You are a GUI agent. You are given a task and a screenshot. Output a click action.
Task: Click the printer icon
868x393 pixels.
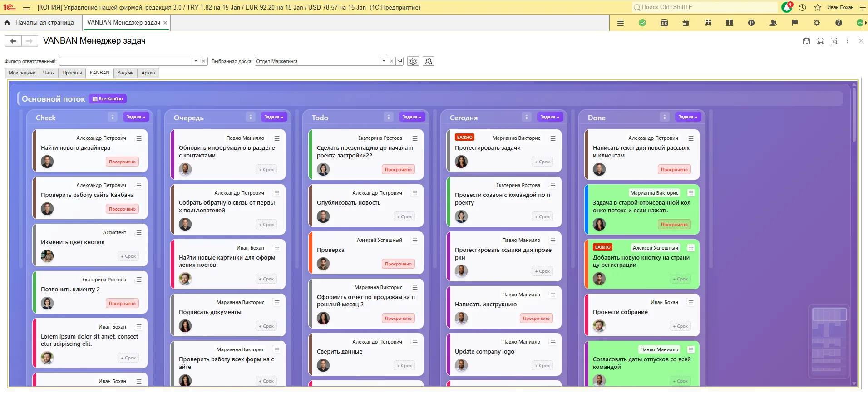(820, 41)
